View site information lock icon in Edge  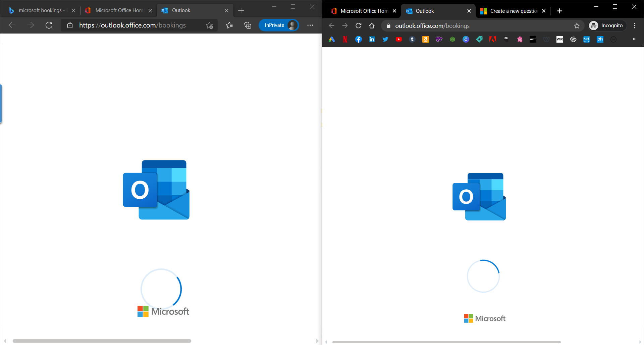(x=70, y=25)
